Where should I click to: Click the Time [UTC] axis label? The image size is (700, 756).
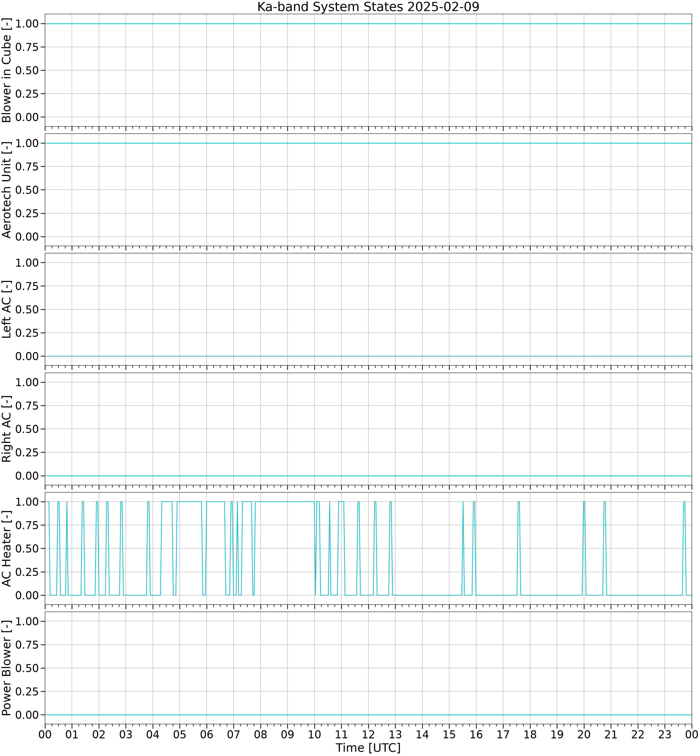pos(368,748)
